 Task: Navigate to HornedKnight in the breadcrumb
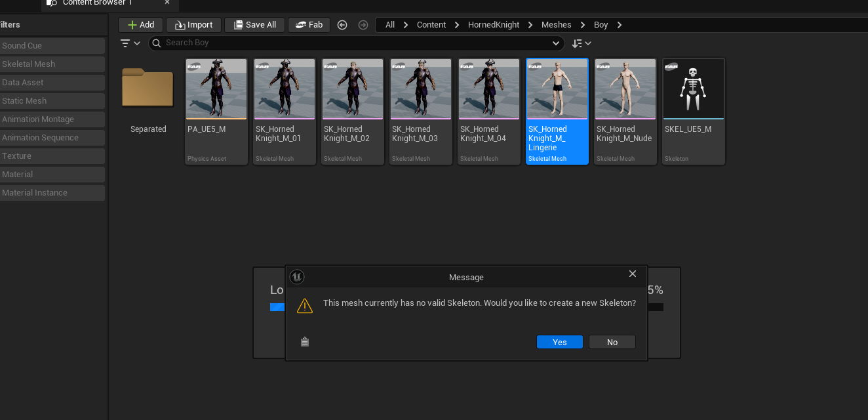(493, 25)
